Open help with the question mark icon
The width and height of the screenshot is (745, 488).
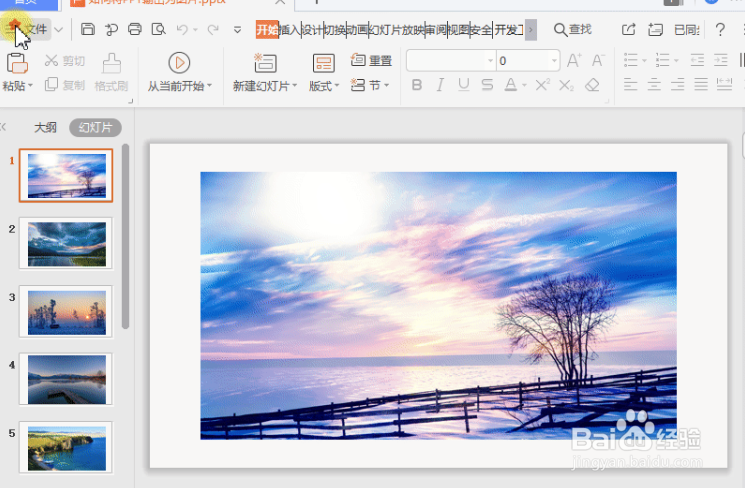pos(720,29)
